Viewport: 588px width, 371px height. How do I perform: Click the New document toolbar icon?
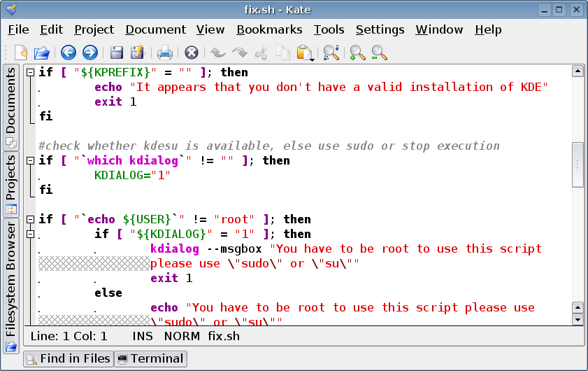(22, 52)
